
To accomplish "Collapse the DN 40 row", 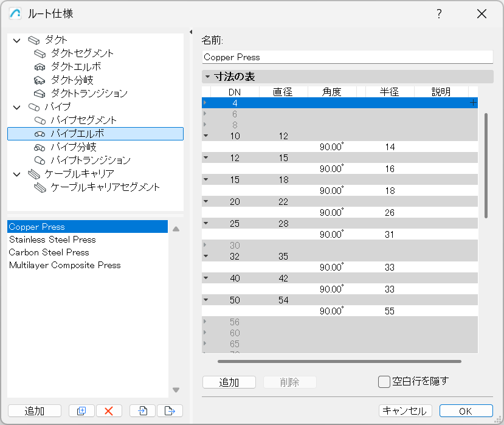I will click(x=205, y=278).
